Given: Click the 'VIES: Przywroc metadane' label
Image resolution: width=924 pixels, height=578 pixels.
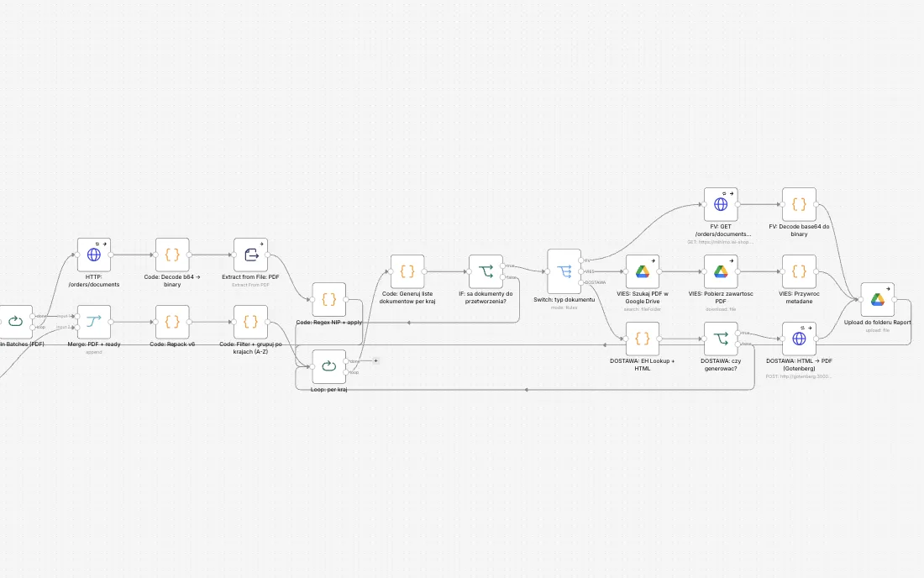Looking at the screenshot, I should click(x=799, y=297).
